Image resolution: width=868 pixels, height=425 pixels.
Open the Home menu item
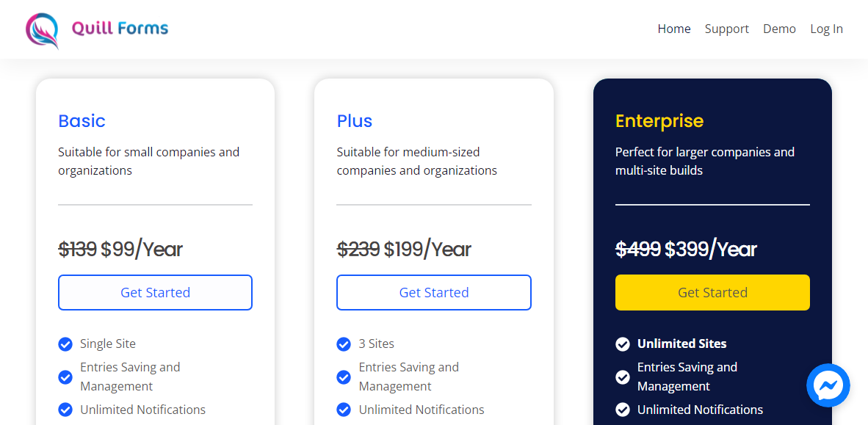click(674, 29)
